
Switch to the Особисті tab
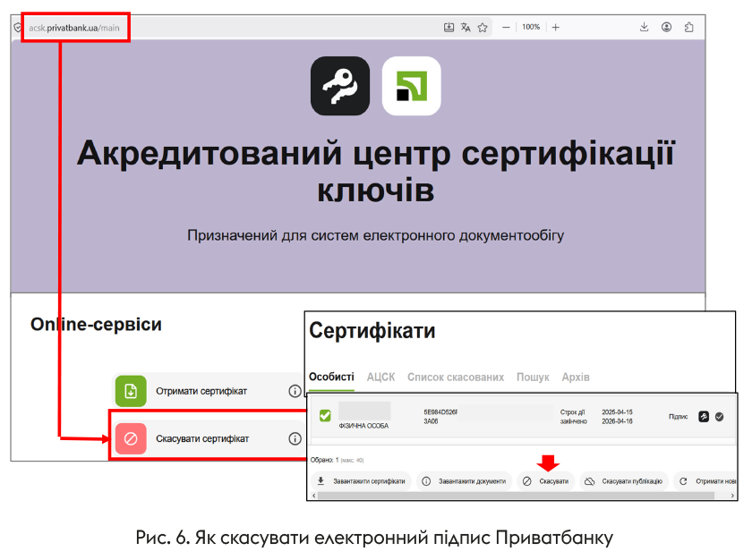tap(331, 377)
